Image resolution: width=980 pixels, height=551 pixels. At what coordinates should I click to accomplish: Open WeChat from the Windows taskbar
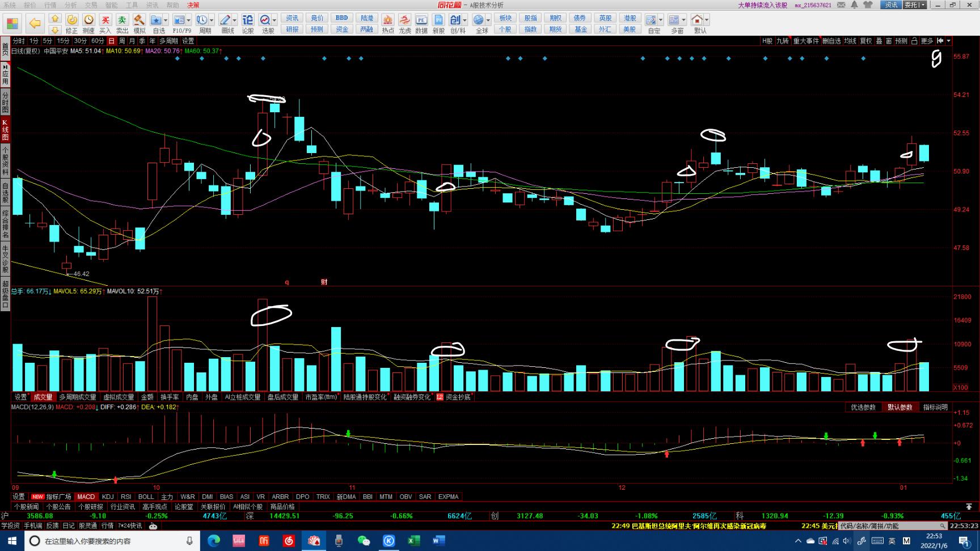tap(364, 541)
